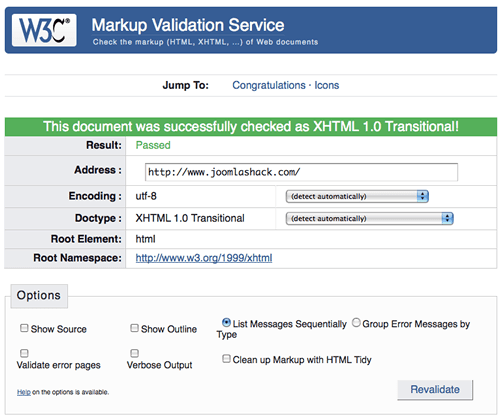Click the Markup Validation Service title
The width and height of the screenshot is (500, 418).
click(188, 25)
